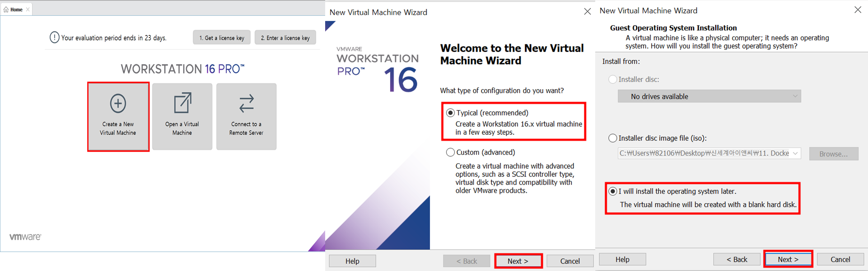Image resolution: width=868 pixels, height=271 pixels.
Task: Select Custom (advanced) radio option
Action: [450, 152]
